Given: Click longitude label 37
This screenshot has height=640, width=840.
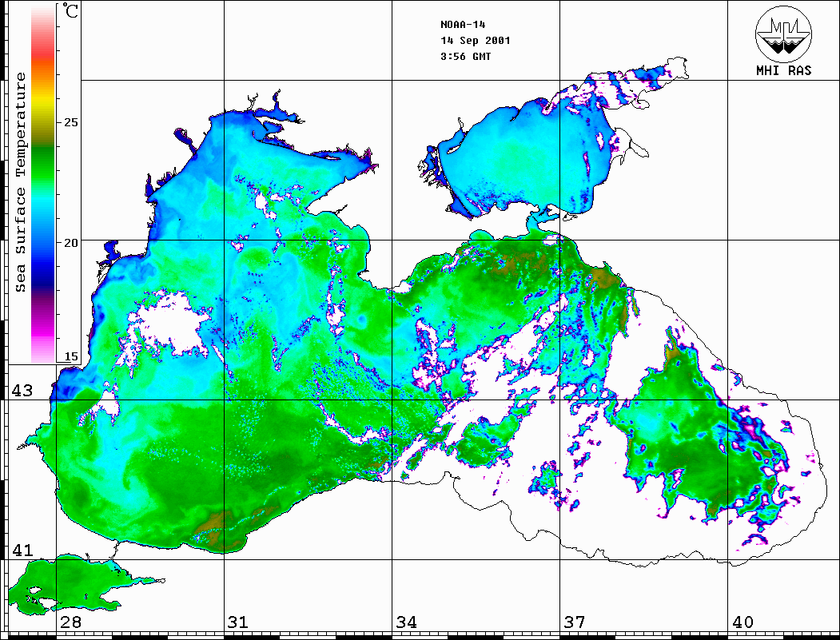Looking at the screenshot, I should 575,622.
